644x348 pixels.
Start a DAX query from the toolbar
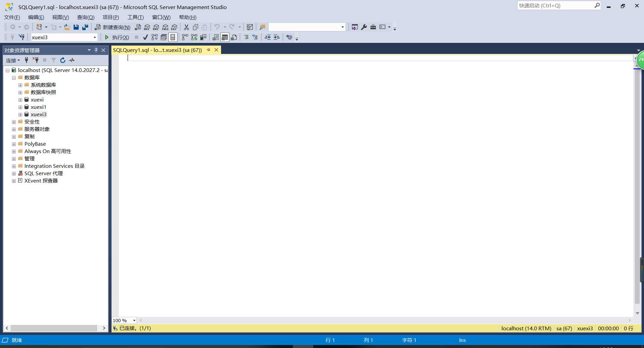(174, 27)
